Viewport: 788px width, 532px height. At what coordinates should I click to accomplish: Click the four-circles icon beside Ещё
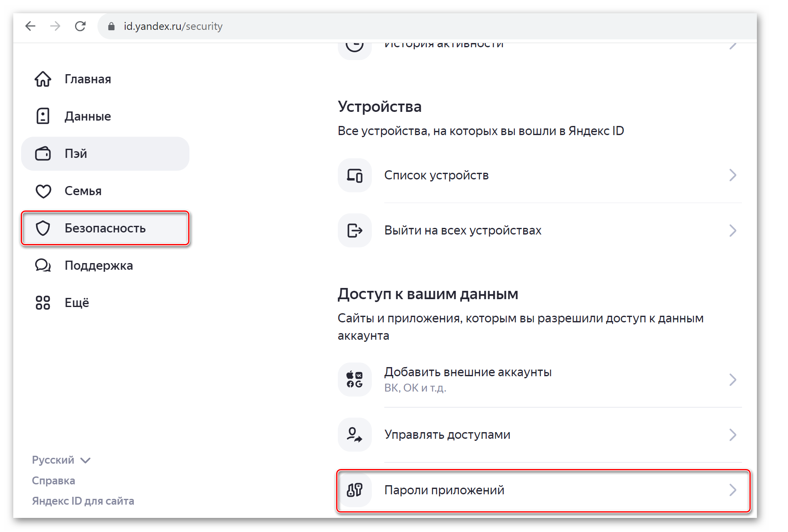click(43, 302)
